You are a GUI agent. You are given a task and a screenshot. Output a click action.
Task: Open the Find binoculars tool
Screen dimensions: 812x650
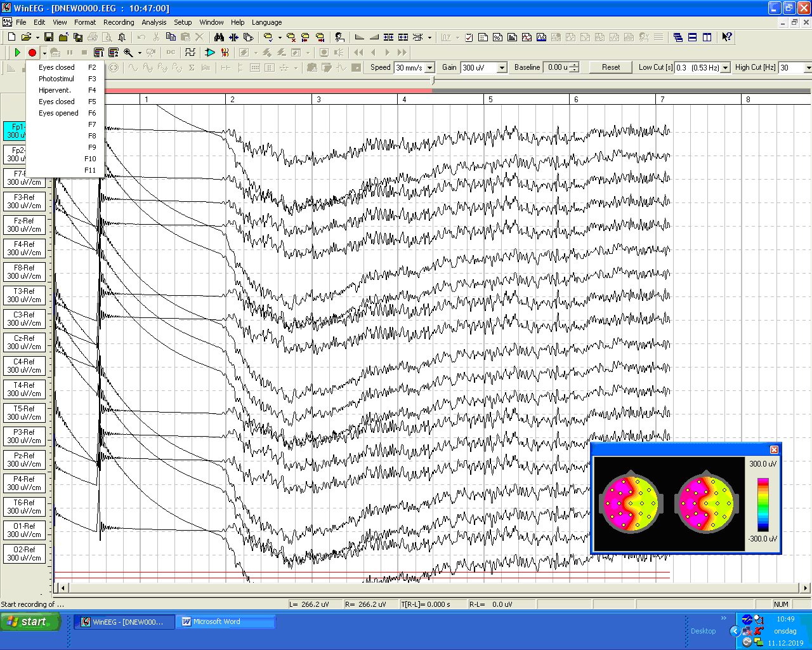pos(219,37)
